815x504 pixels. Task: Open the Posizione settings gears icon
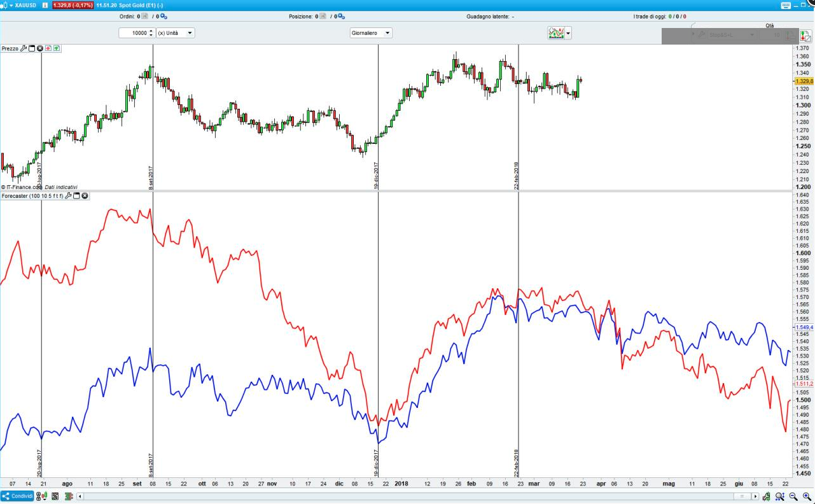tap(341, 17)
